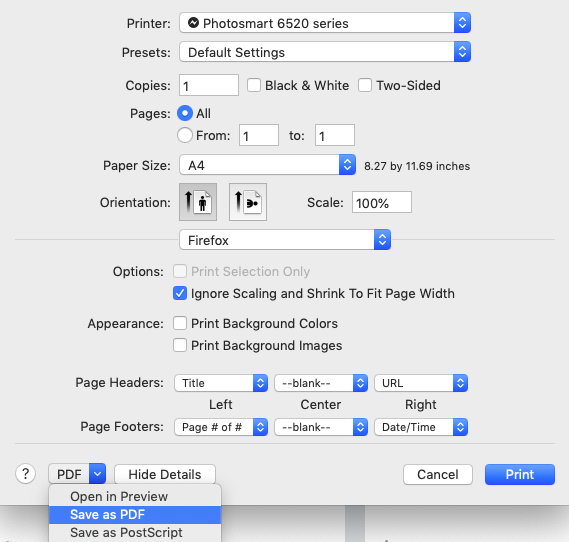Click the Firefox section popup arrows

pos(382,240)
